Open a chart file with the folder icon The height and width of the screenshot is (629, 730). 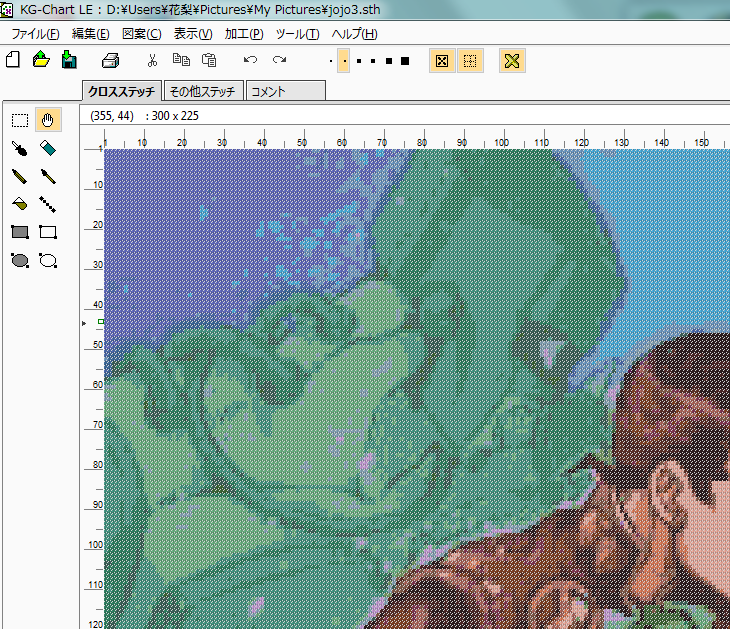click(41, 60)
